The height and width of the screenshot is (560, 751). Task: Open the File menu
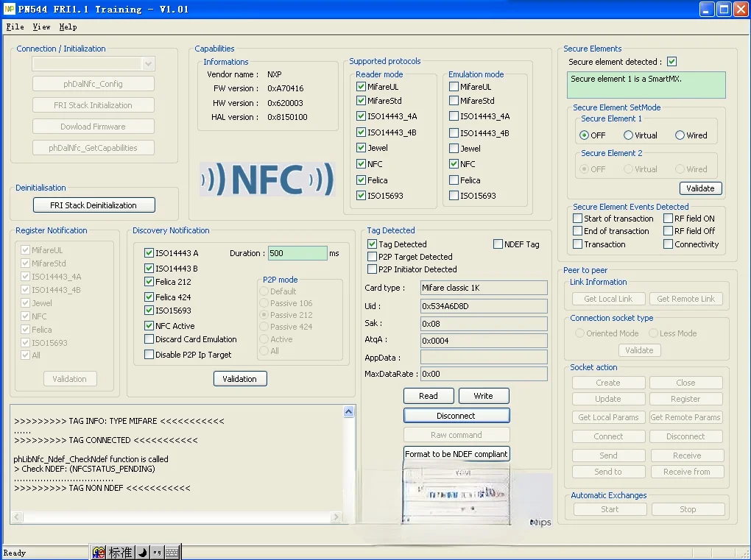click(x=15, y=26)
